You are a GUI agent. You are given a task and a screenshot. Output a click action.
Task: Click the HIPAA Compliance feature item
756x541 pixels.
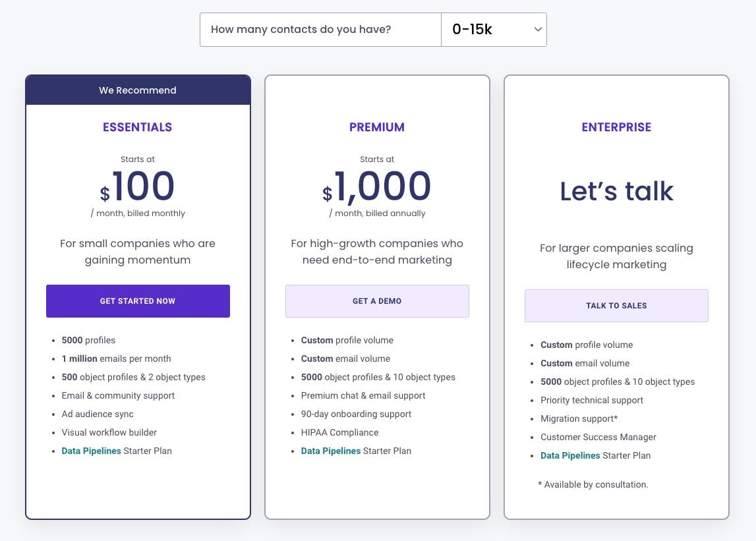pos(339,433)
